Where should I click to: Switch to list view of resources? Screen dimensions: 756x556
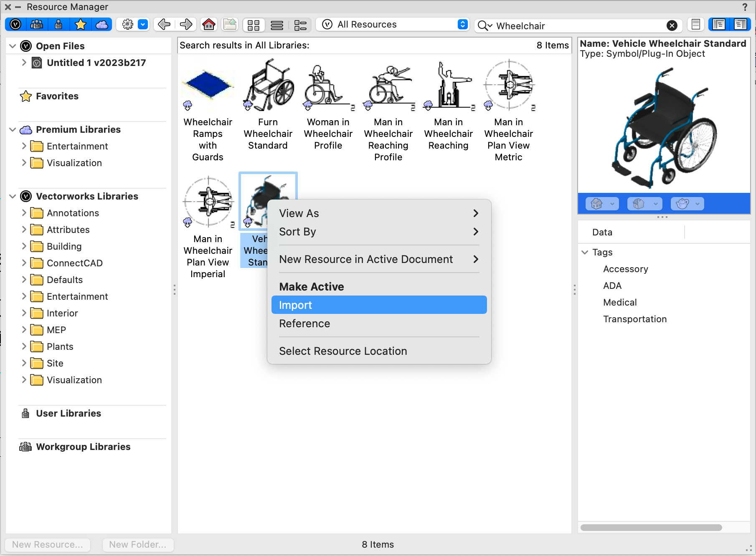click(277, 24)
